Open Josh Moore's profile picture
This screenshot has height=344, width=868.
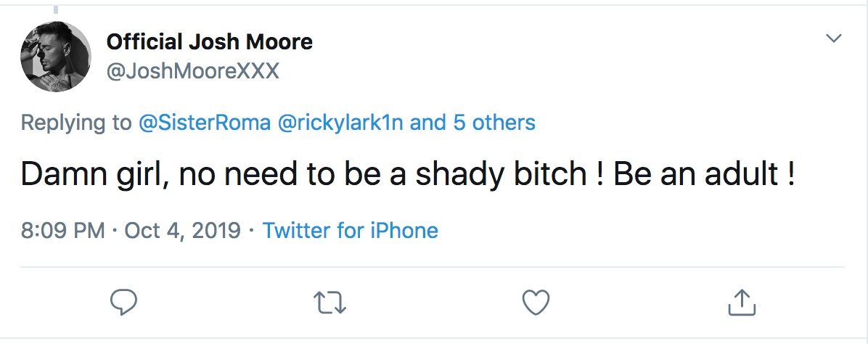[x=56, y=57]
